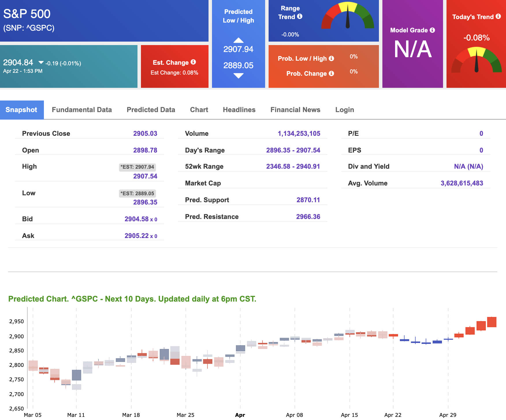Click Day's Range value 2896.35 - 2907.54

click(x=293, y=150)
